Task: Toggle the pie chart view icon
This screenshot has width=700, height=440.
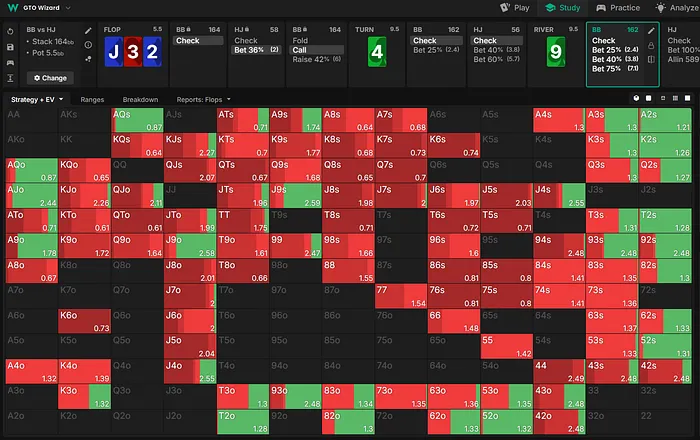Action: pos(637,100)
